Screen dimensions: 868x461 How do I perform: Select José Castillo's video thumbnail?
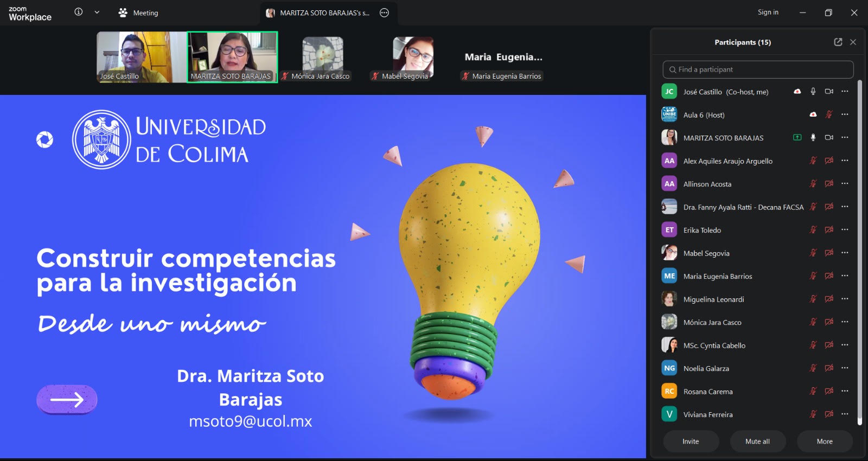142,57
